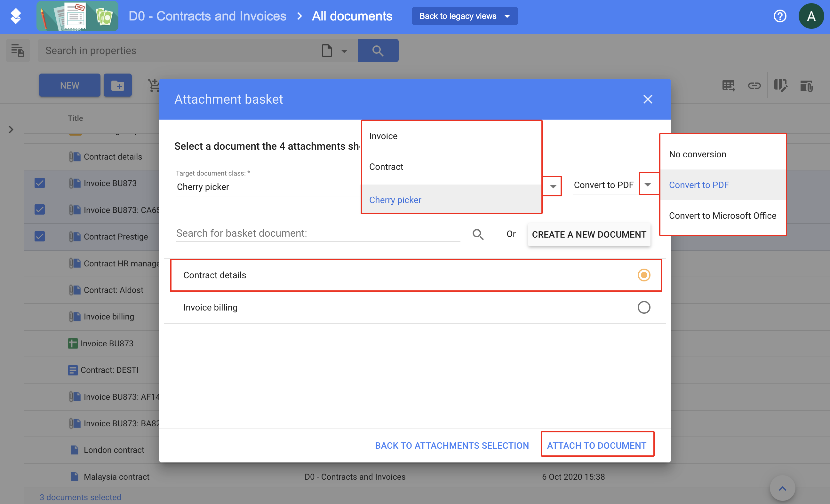The width and height of the screenshot is (830, 504).
Task: Click the 3 documents selected link
Action: (x=80, y=497)
